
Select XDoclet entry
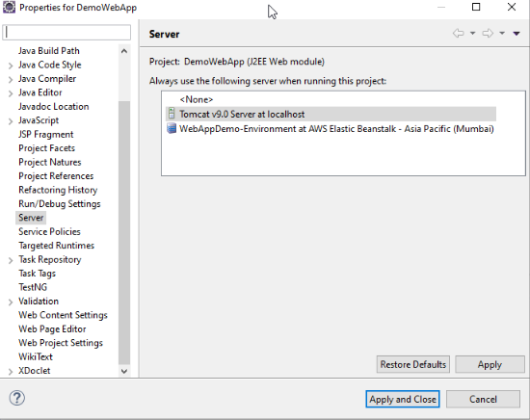tap(34, 370)
